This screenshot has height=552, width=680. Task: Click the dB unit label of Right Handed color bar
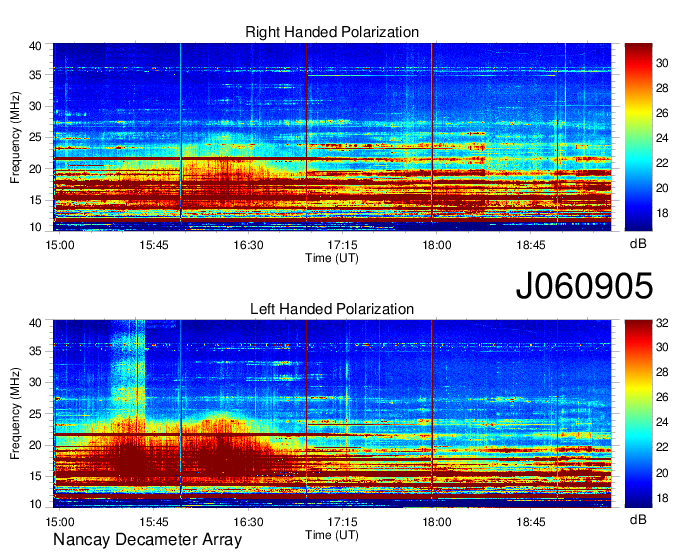(x=638, y=244)
